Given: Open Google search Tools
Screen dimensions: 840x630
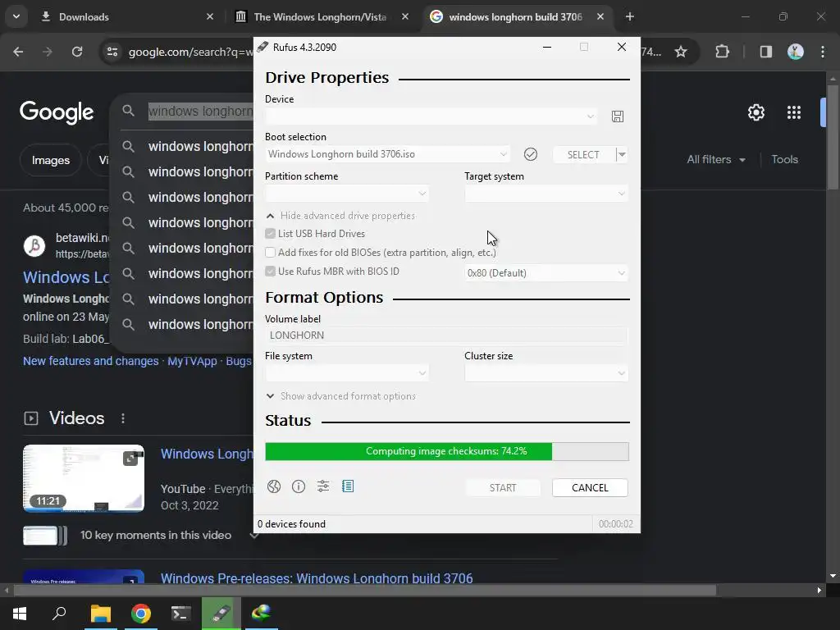Looking at the screenshot, I should click(x=784, y=160).
